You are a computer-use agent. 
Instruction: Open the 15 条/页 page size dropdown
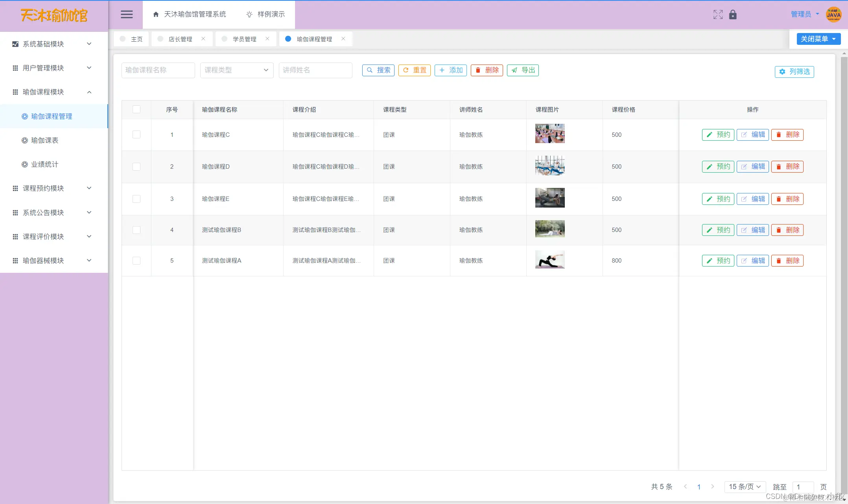745,487
